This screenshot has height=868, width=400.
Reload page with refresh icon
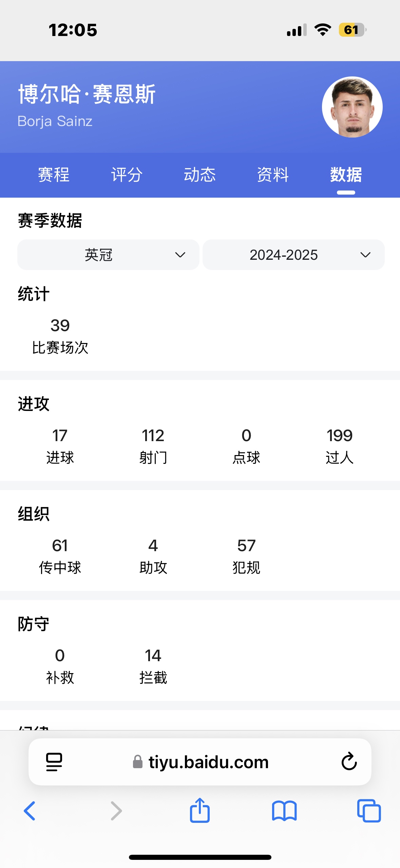click(349, 761)
